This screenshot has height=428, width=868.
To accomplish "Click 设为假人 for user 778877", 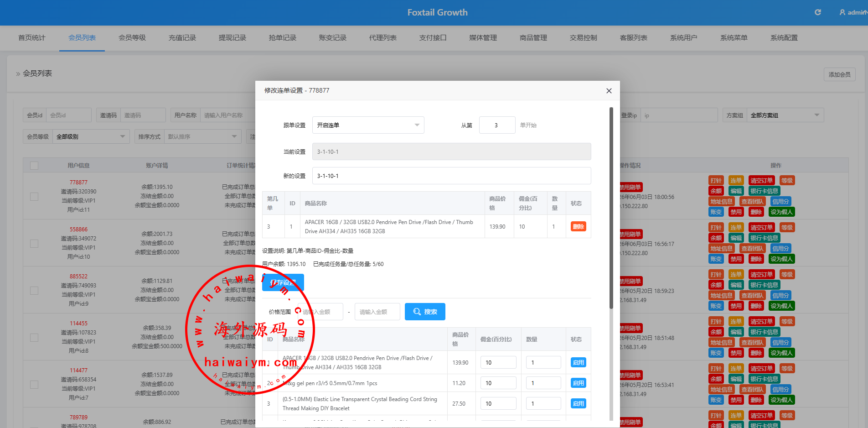I will coord(782,212).
